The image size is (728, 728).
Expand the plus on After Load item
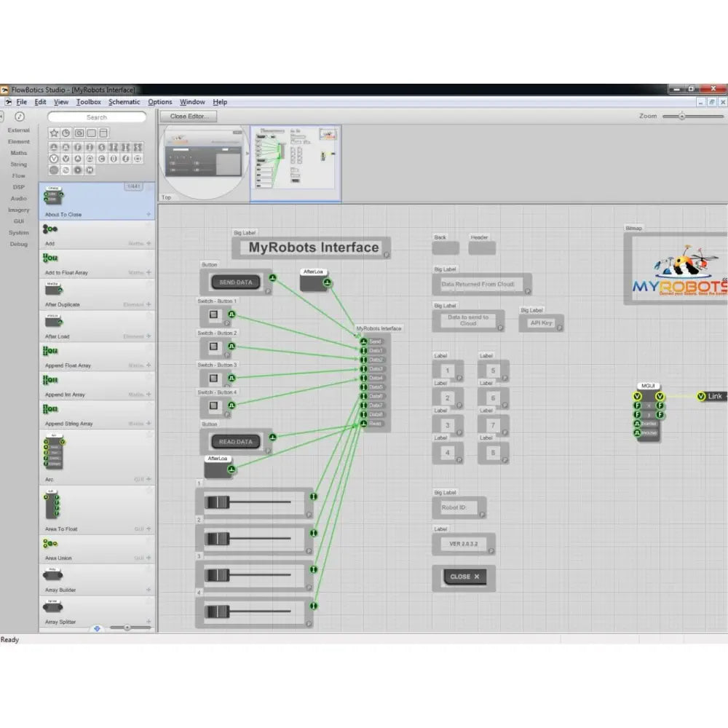click(x=149, y=336)
